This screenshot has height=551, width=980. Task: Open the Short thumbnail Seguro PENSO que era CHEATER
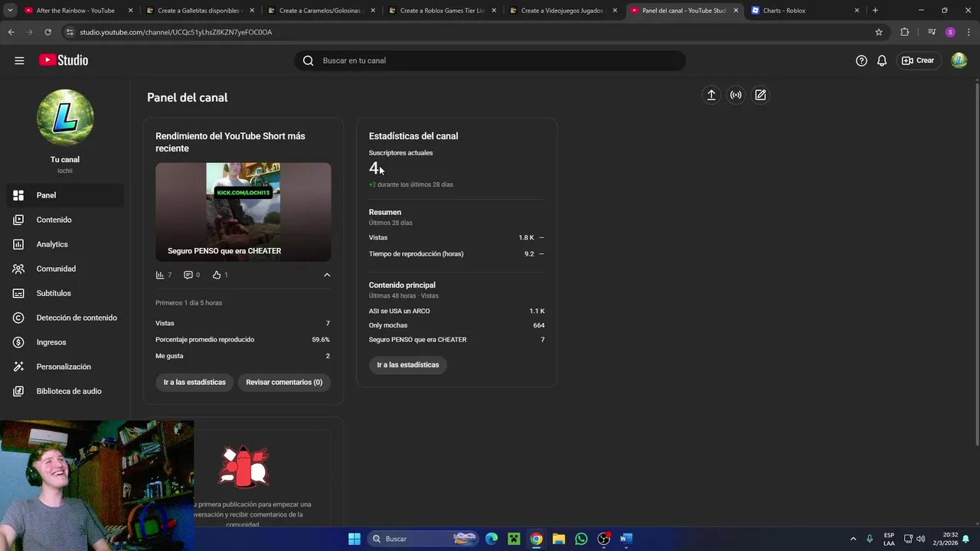click(243, 212)
